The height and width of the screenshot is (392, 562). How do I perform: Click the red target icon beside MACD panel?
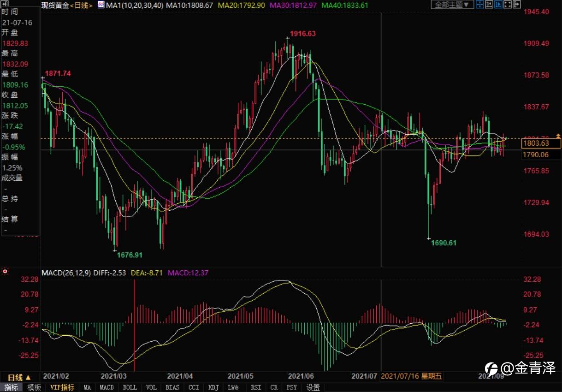coord(5,272)
